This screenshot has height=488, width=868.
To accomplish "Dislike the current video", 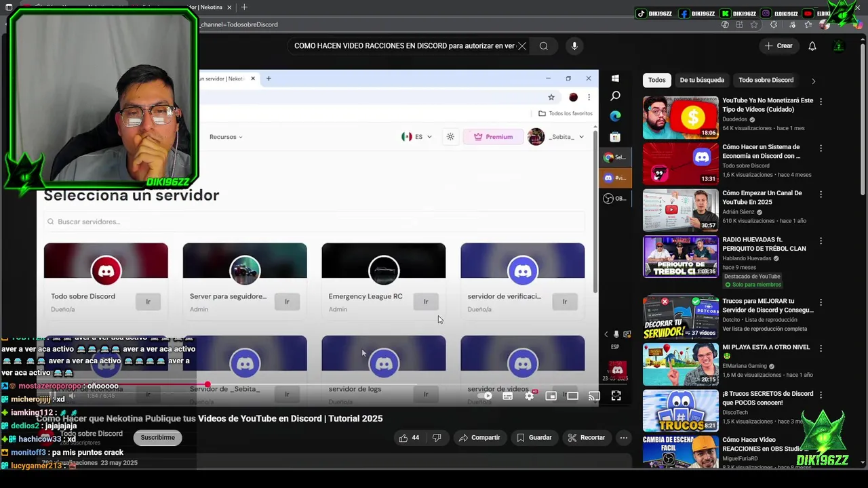I will 437,438.
